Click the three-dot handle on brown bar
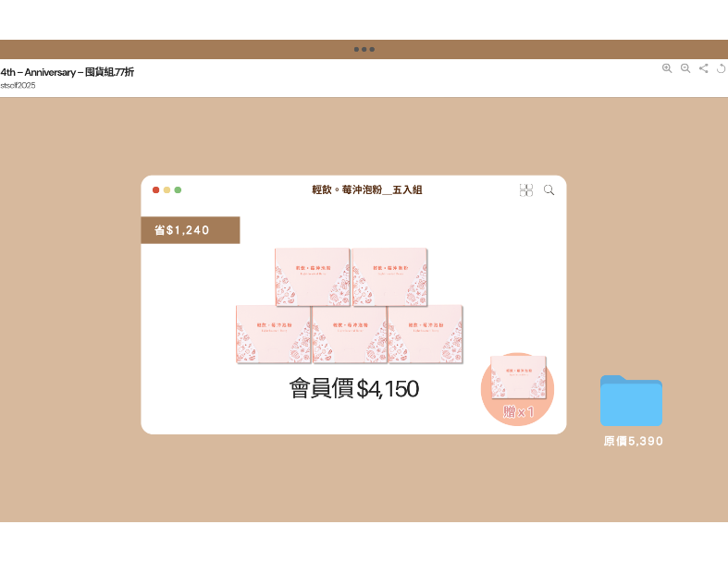728x561 pixels. [364, 49]
